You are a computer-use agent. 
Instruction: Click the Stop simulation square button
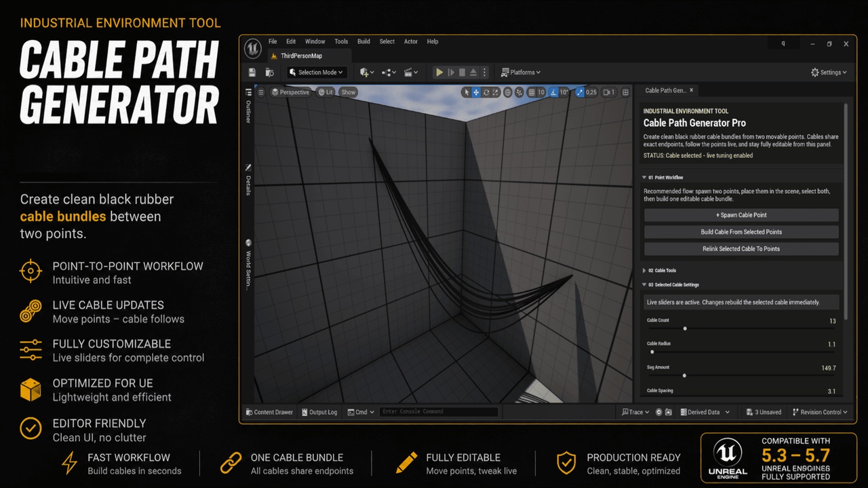click(462, 73)
